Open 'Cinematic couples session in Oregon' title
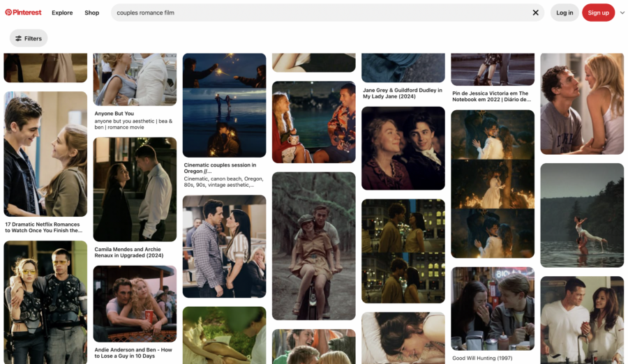This screenshot has width=628, height=364. point(220,168)
